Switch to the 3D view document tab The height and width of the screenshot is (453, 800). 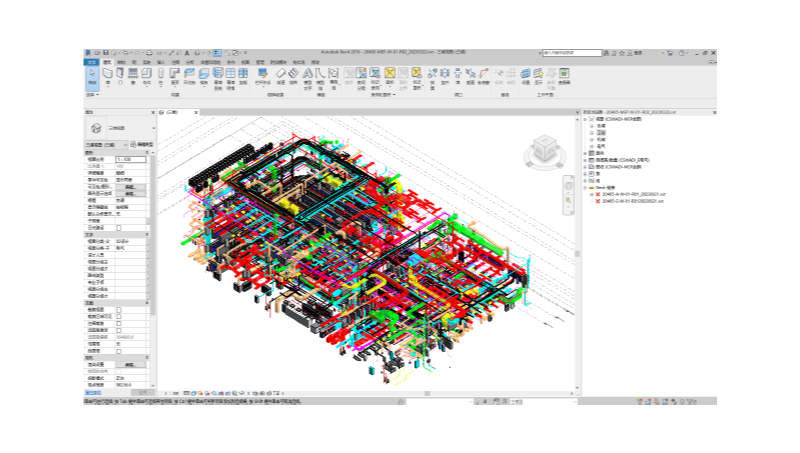[170, 112]
